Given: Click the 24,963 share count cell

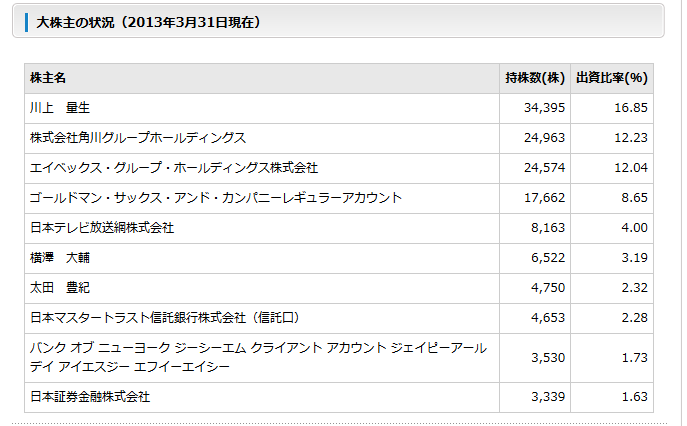Looking at the screenshot, I should pyautogui.click(x=545, y=138).
